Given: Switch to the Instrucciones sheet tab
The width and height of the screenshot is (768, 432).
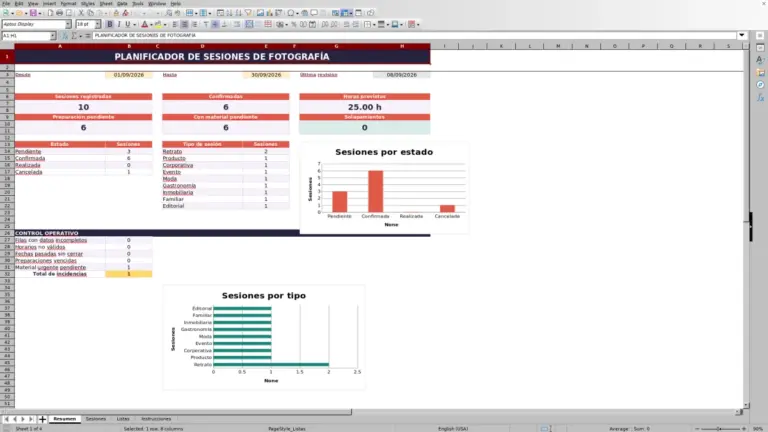Looking at the screenshot, I should (x=156, y=419).
